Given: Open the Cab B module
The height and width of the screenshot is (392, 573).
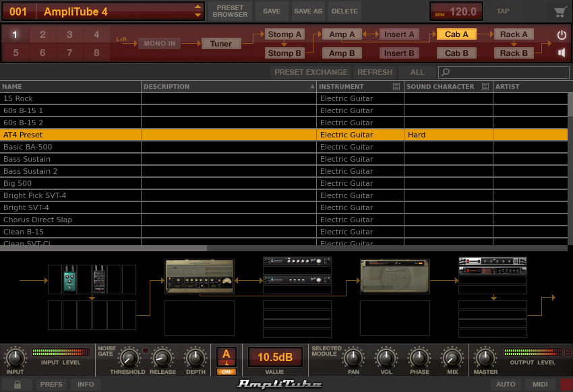Looking at the screenshot, I should pos(456,53).
